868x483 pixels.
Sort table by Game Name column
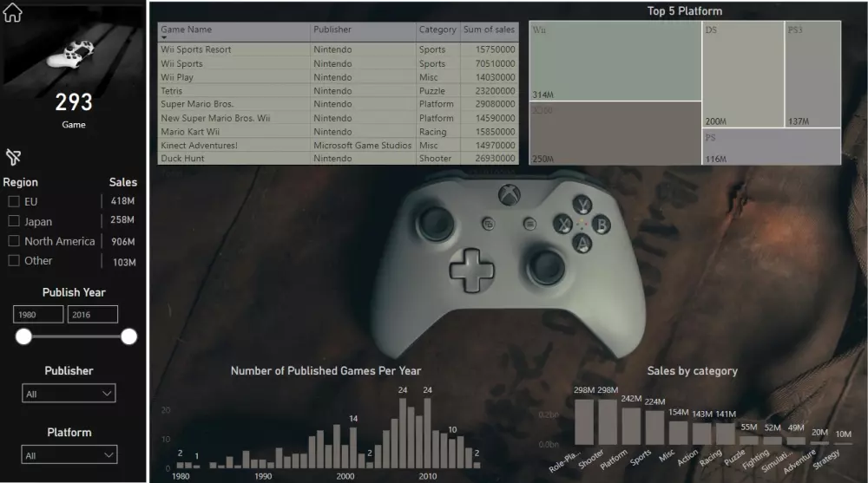pos(187,29)
